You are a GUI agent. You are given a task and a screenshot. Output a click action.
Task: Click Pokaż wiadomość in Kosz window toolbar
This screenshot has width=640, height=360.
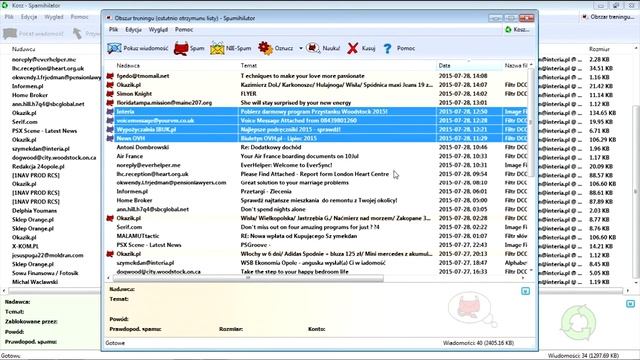pos(34,34)
